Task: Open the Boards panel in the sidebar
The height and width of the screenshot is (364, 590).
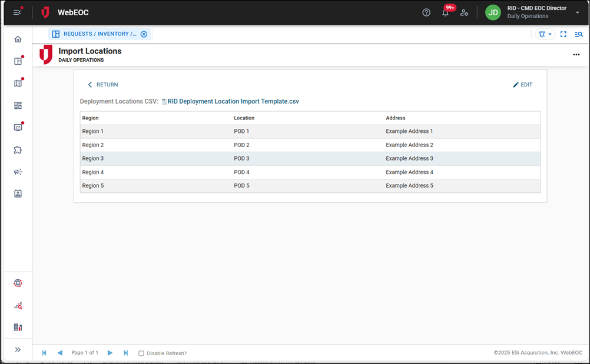Action: [x=18, y=61]
